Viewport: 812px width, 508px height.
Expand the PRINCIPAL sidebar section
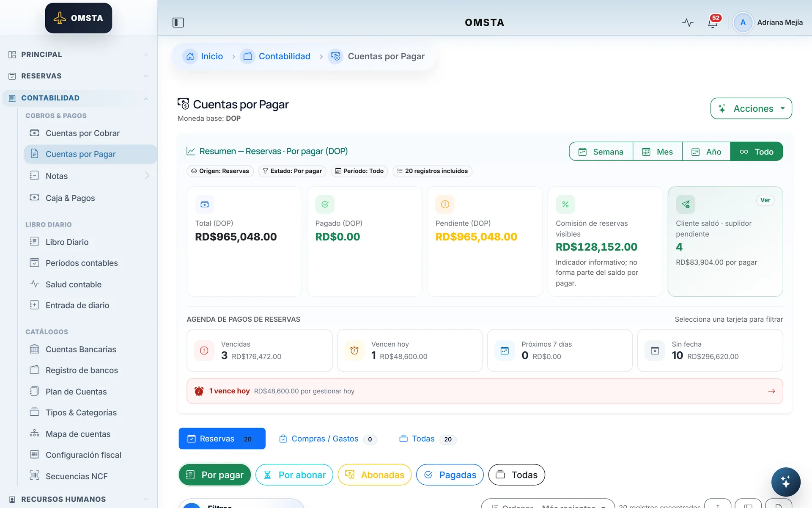point(79,55)
